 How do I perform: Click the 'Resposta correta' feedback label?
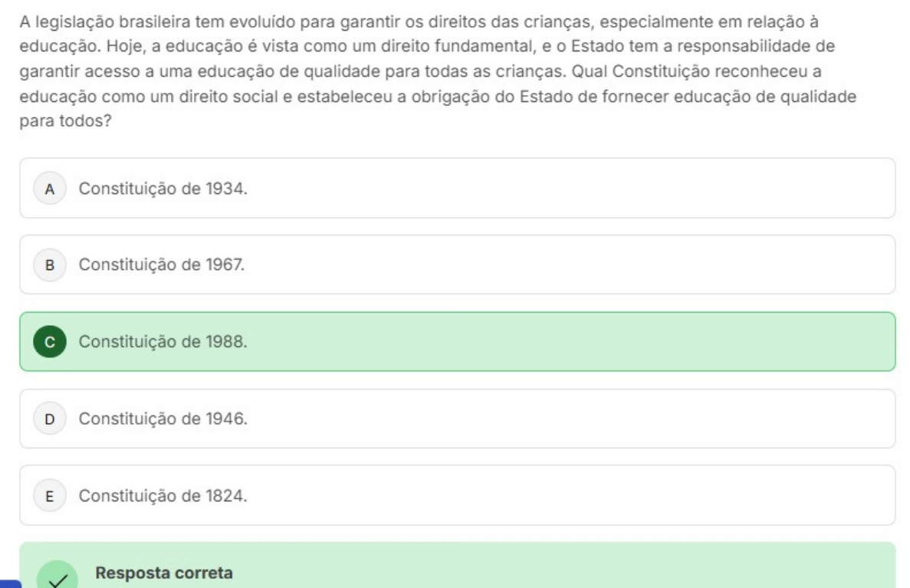(164, 573)
